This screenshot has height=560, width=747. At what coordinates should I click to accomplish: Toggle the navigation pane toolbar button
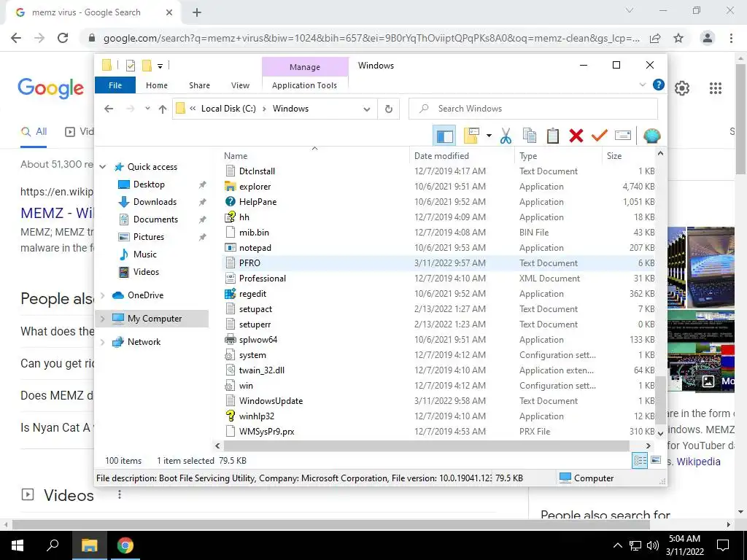444,136
